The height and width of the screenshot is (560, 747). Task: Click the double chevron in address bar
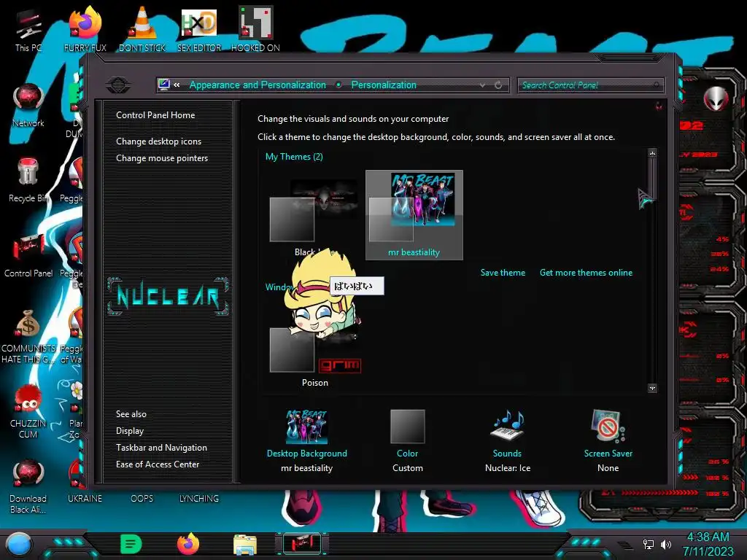pyautogui.click(x=177, y=85)
